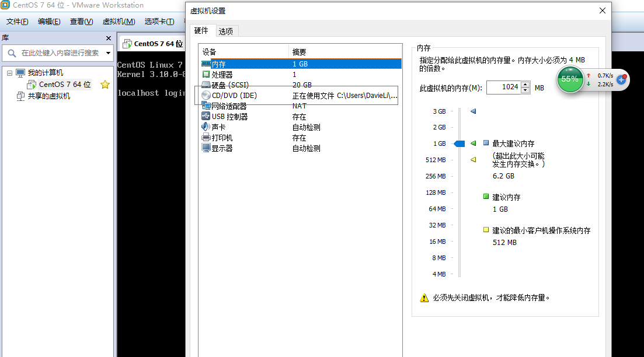Close the library (库) panel

pos(109,38)
